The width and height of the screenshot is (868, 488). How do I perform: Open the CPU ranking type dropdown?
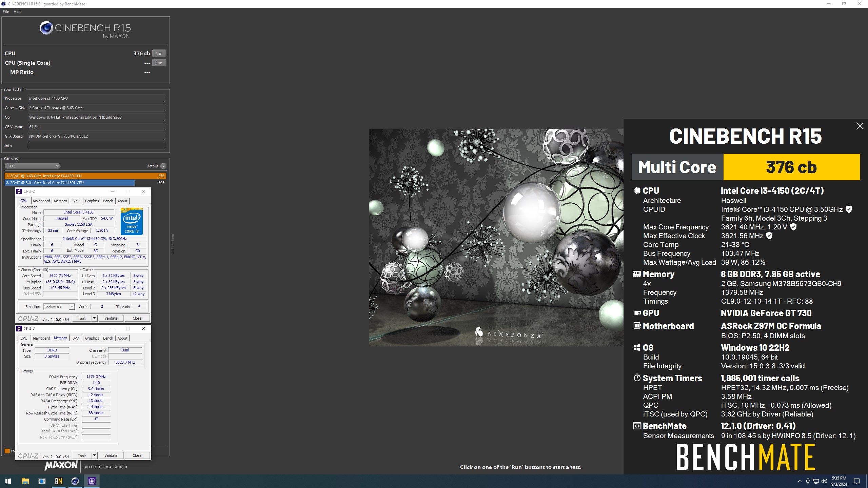tap(33, 166)
